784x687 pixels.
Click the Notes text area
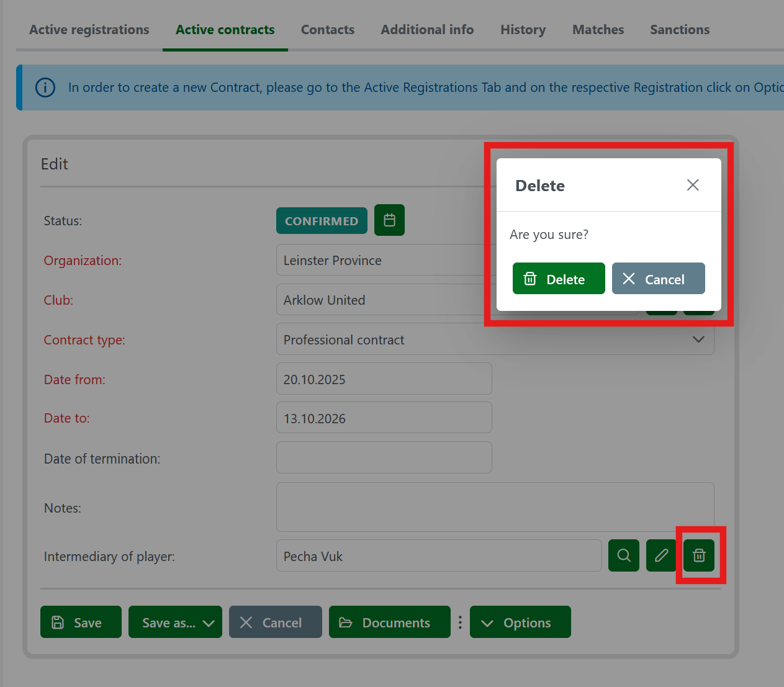(x=495, y=507)
